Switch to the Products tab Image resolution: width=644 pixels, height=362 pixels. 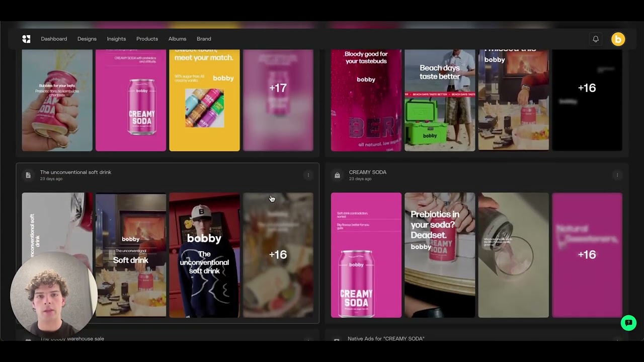tap(147, 39)
